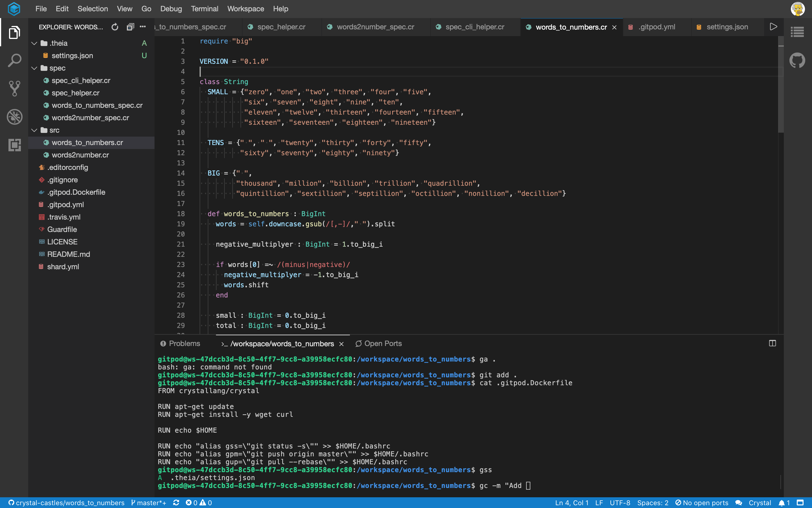Open .gitpod.Dockerfile in the Explorer

(91, 192)
